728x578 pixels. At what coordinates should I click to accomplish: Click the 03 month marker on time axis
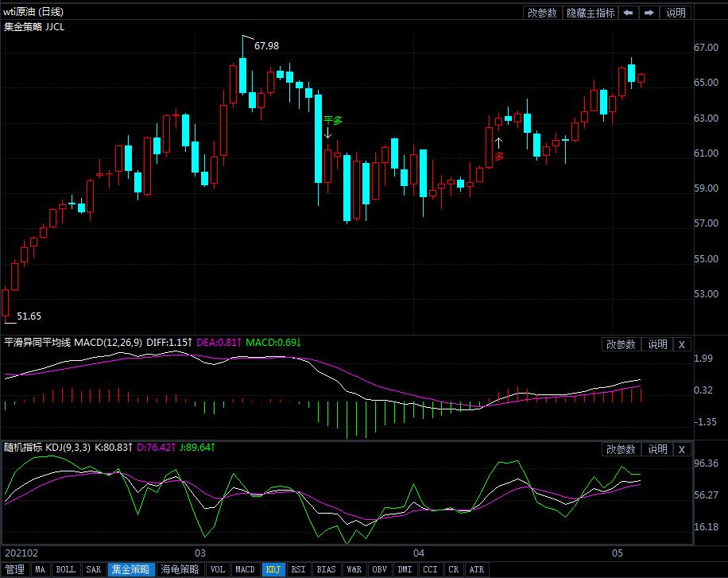[x=200, y=553]
